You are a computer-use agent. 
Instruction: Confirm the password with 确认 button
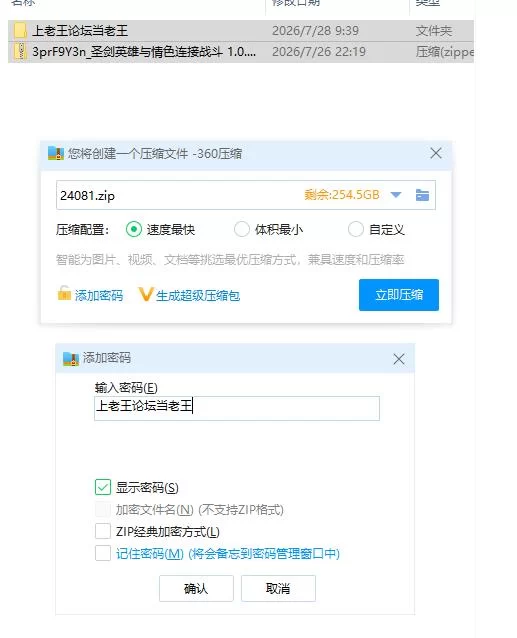(196, 588)
